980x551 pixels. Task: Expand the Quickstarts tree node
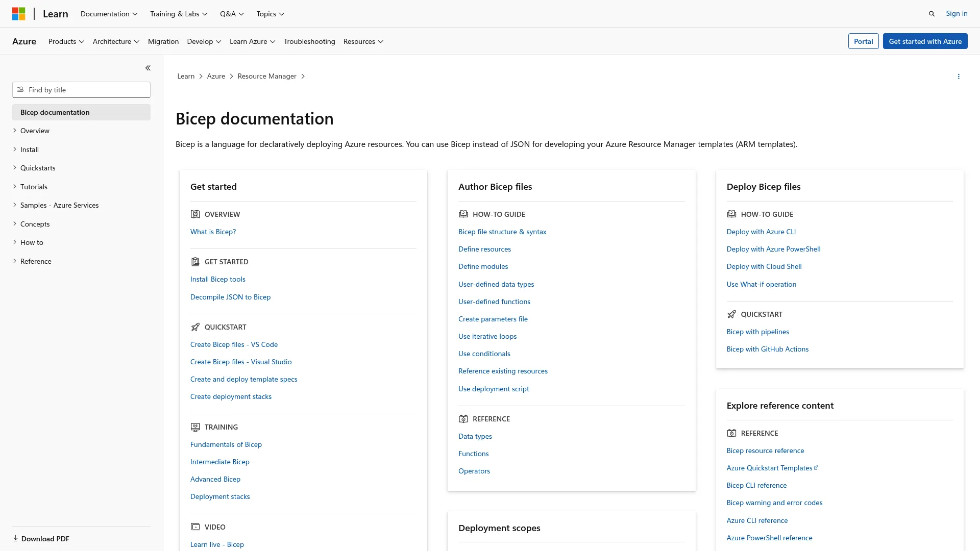pos(15,168)
